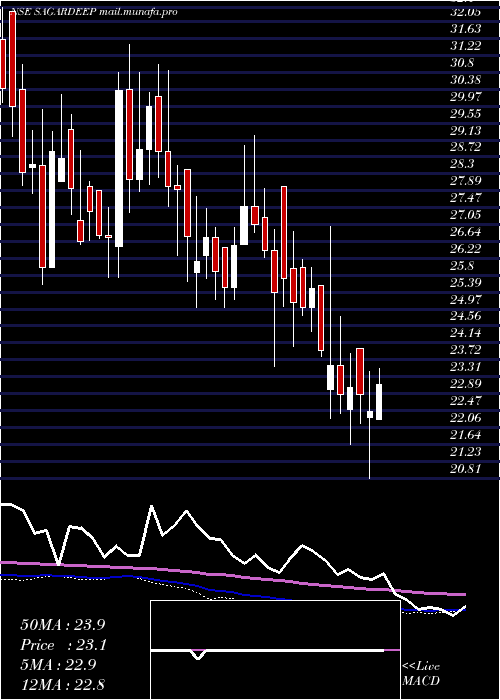
Task: Click the 25.39 price axis label
Action: (466, 283)
